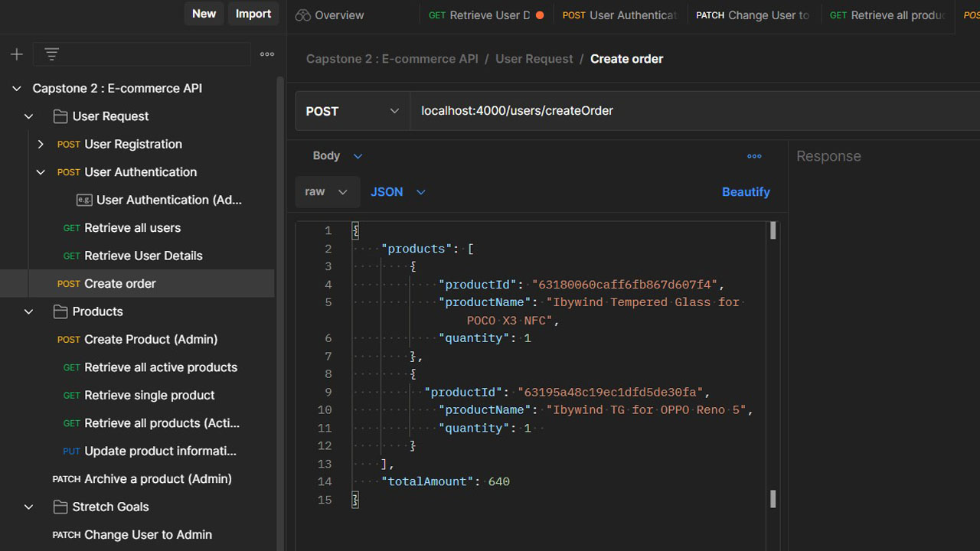Click the sidebar vertical scrollbar

click(x=280, y=314)
